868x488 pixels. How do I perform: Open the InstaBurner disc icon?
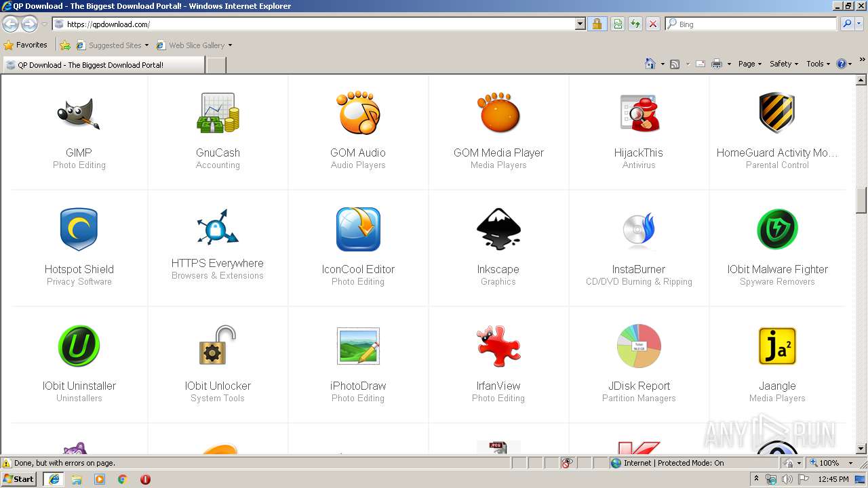pos(639,230)
